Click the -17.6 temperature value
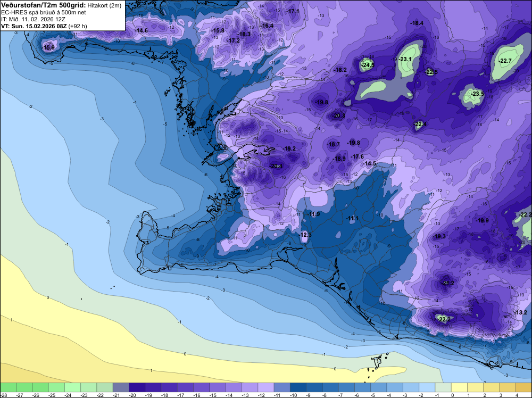This screenshot has width=532, height=398. point(358,156)
